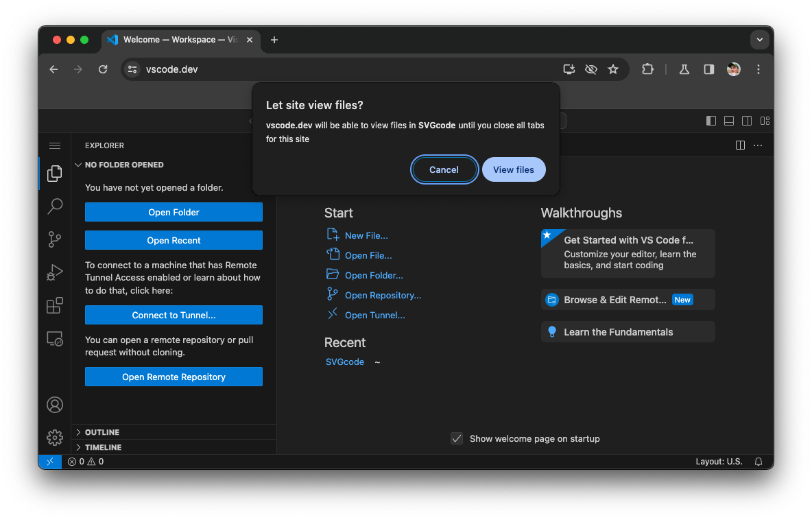Screen dimensions: 812x520
Task: Select the Source Control icon
Action: click(x=55, y=239)
